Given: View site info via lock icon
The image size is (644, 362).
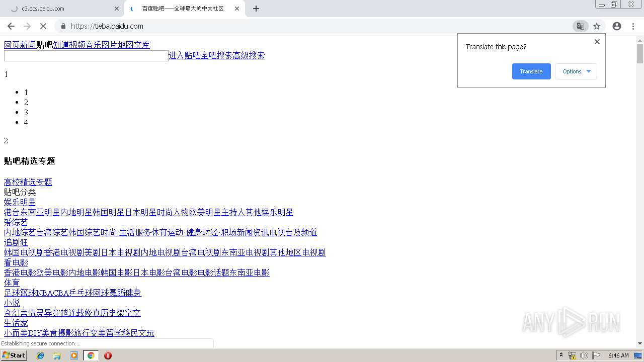Looking at the screenshot, I should [63, 26].
